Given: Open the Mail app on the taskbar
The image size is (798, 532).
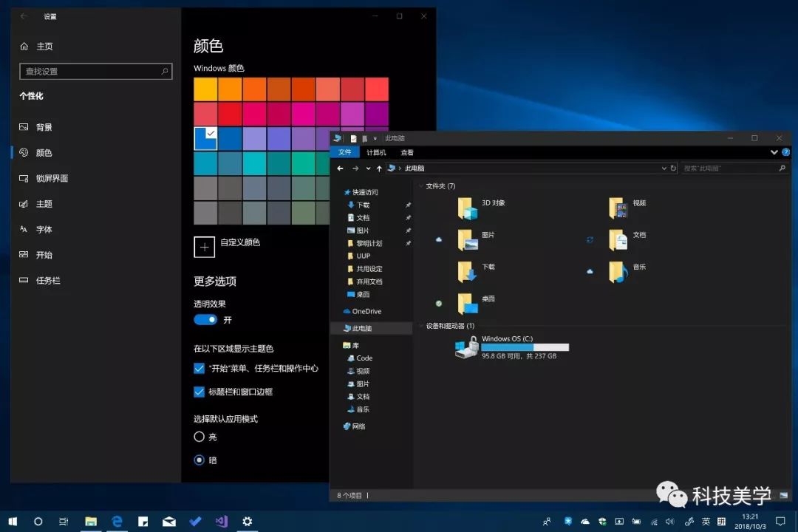Looking at the screenshot, I should pos(169,522).
